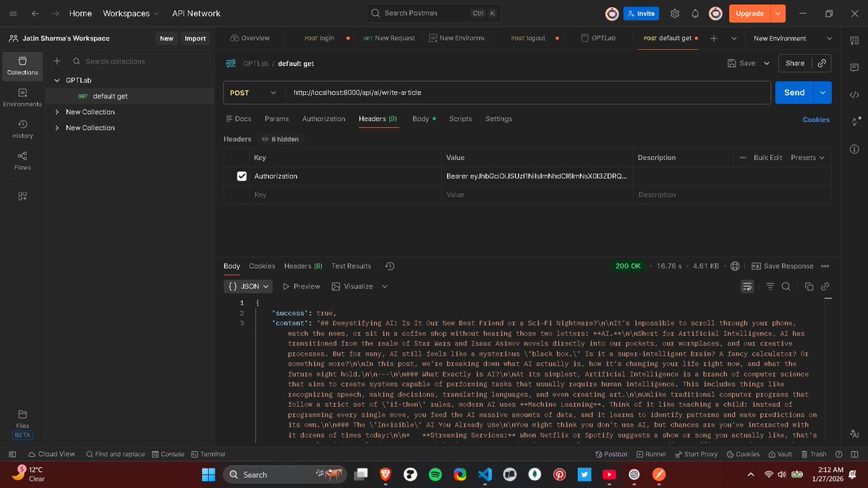Open Postbot from the status bar
Screen dimensions: 868x488
click(611, 454)
